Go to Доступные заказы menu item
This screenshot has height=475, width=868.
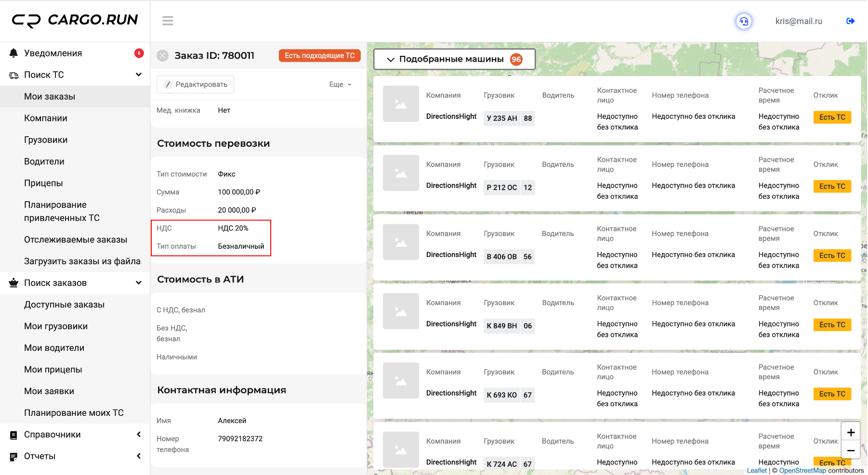point(64,305)
